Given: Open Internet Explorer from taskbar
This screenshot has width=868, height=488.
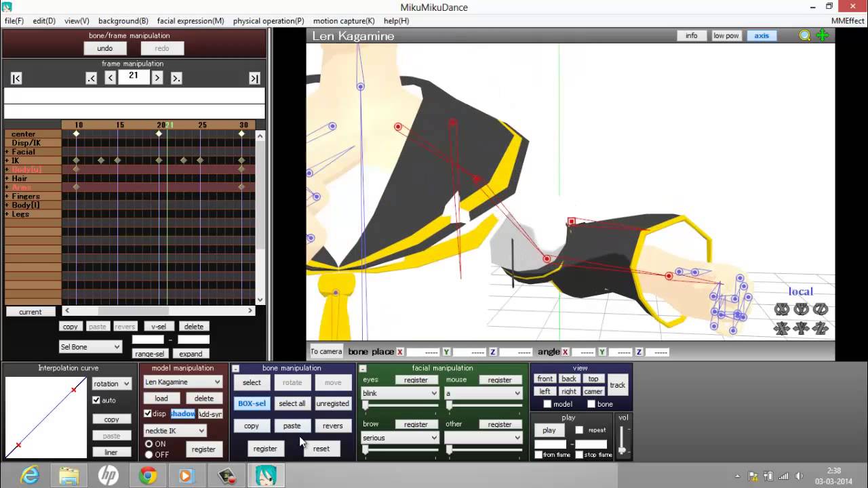Looking at the screenshot, I should [30, 476].
